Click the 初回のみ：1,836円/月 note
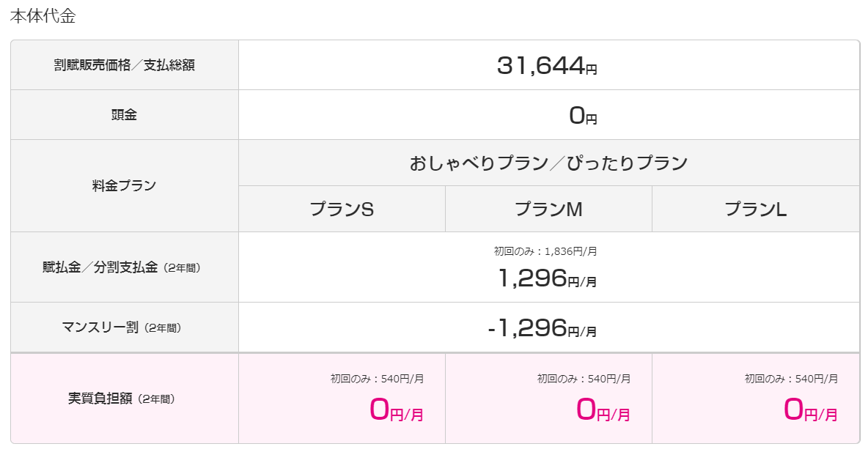 [x=545, y=251]
